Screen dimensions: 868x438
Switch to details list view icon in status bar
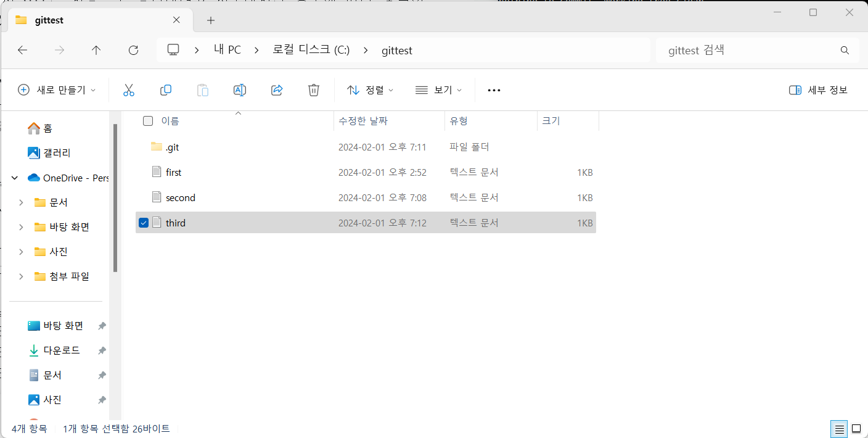[x=838, y=429]
